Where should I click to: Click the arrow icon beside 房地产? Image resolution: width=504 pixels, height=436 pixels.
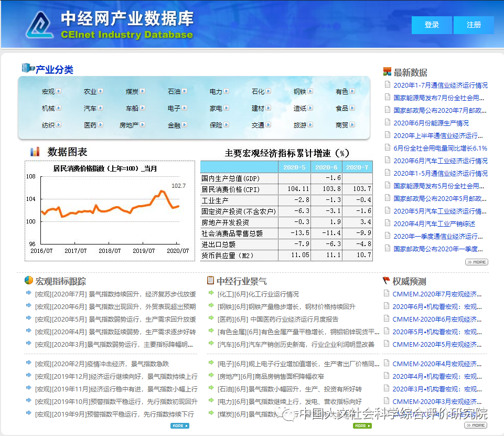(143, 125)
